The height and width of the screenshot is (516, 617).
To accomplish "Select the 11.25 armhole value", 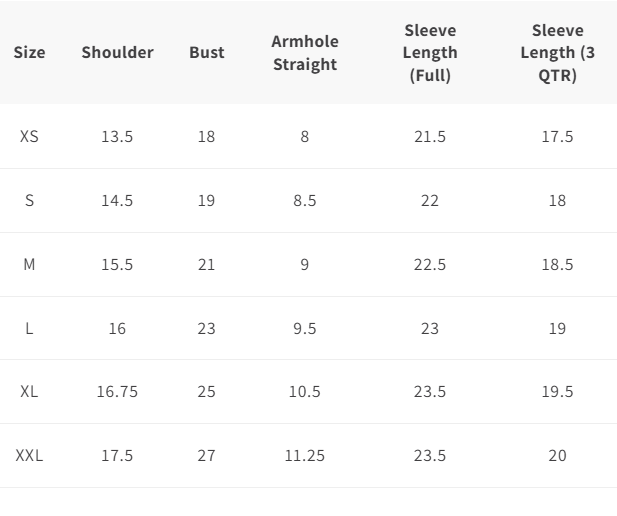I will point(305,456).
